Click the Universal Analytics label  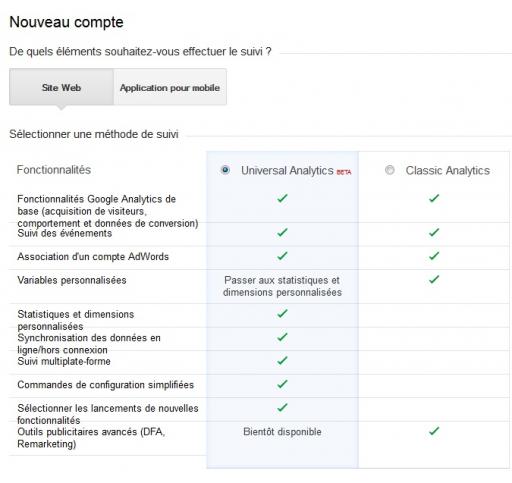287,170
